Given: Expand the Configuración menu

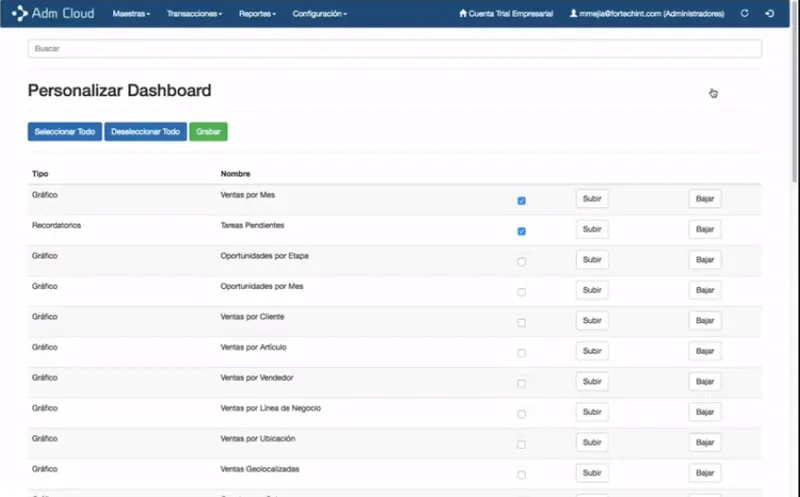Looking at the screenshot, I should (319, 14).
